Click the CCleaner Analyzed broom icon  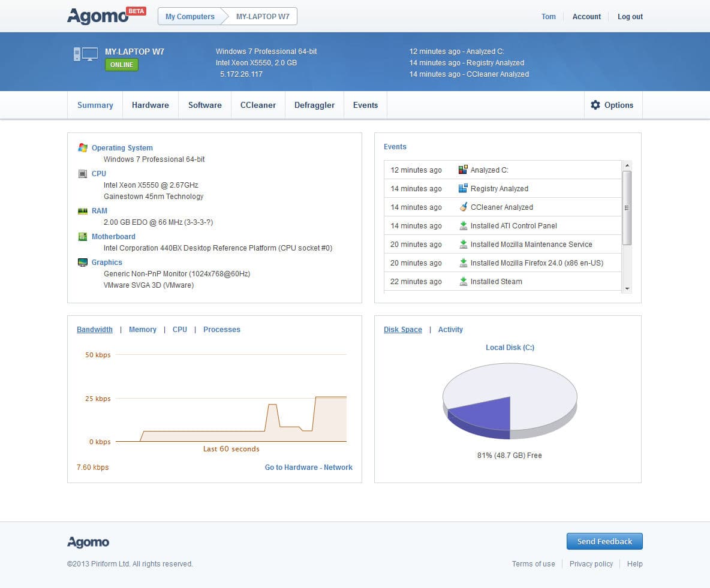pos(463,207)
